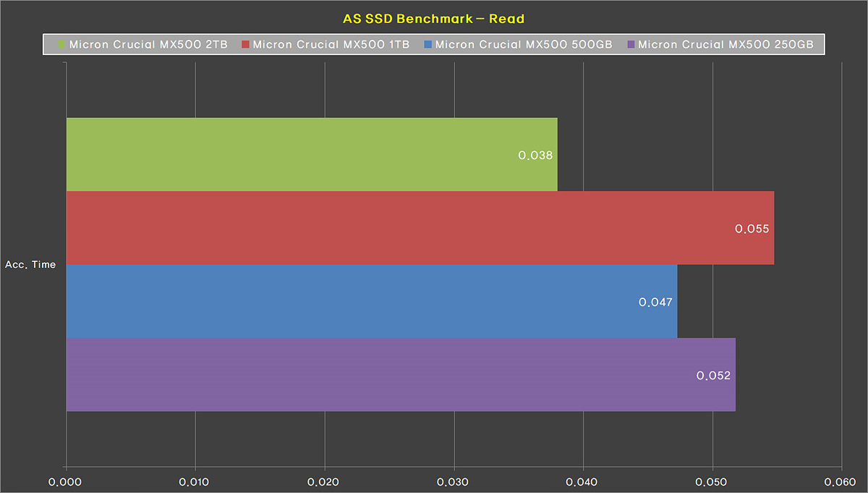Click the 0.038 data label
868x493 pixels.
click(x=535, y=155)
